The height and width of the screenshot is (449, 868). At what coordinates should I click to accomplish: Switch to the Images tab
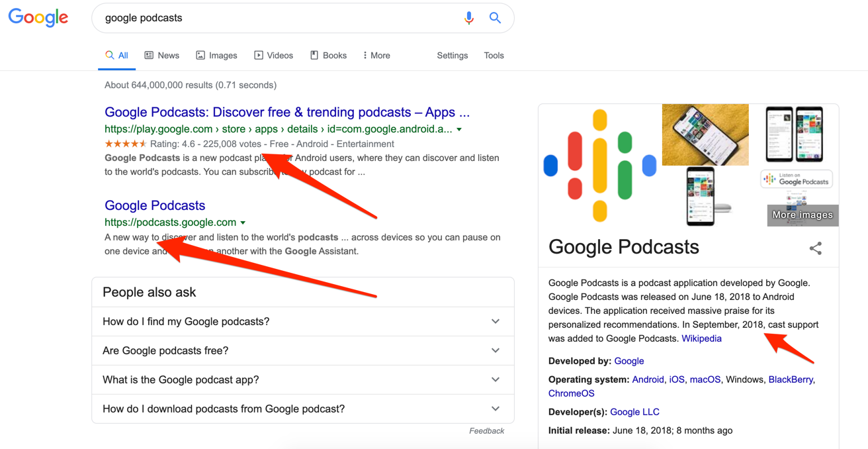pos(216,56)
